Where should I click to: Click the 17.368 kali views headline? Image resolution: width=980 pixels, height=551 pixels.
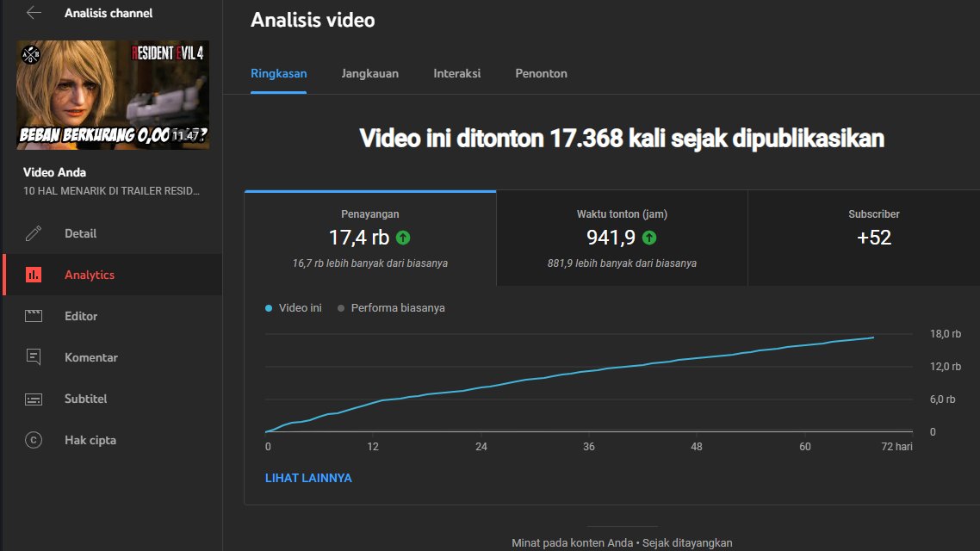coord(622,138)
